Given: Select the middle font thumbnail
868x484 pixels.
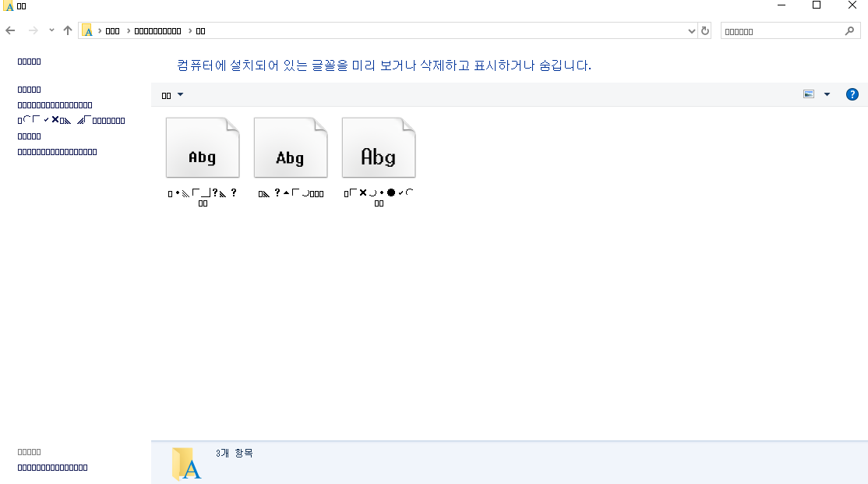Looking at the screenshot, I should click(x=291, y=148).
